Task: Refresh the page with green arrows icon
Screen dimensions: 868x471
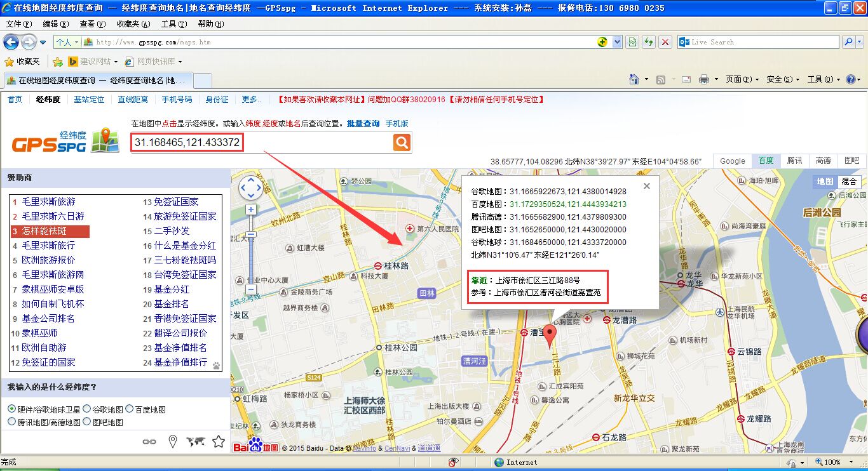Action: click(649, 42)
